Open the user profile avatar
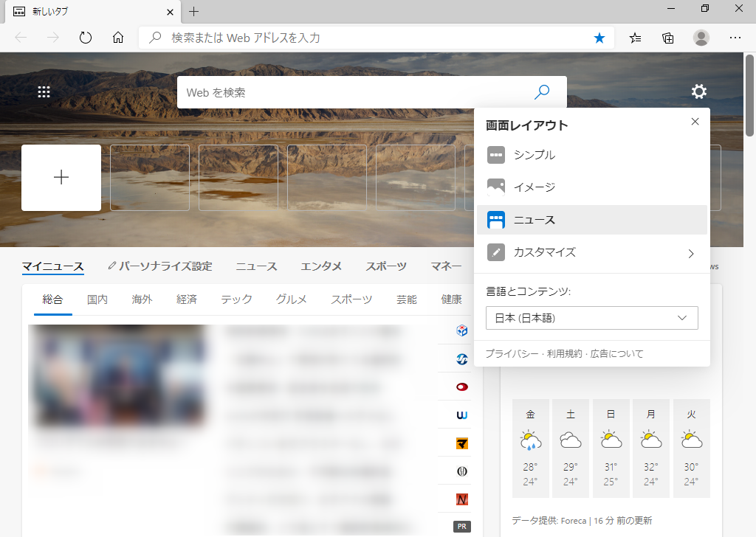Image resolution: width=756 pixels, height=537 pixels. (x=701, y=38)
